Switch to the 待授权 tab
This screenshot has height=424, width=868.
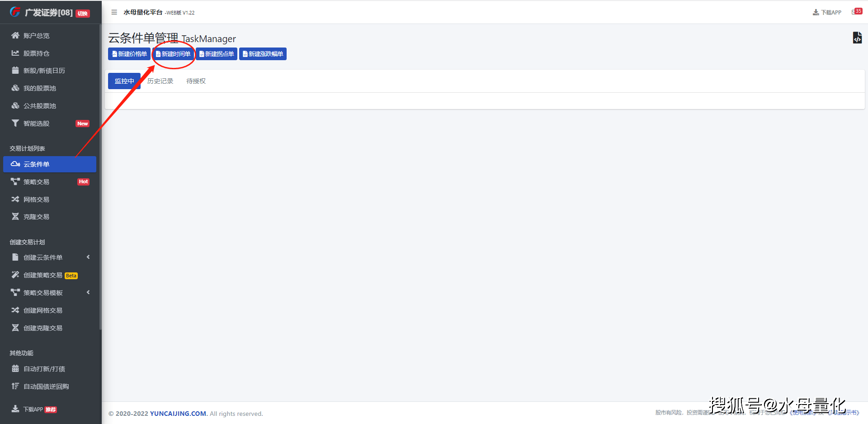click(x=196, y=81)
